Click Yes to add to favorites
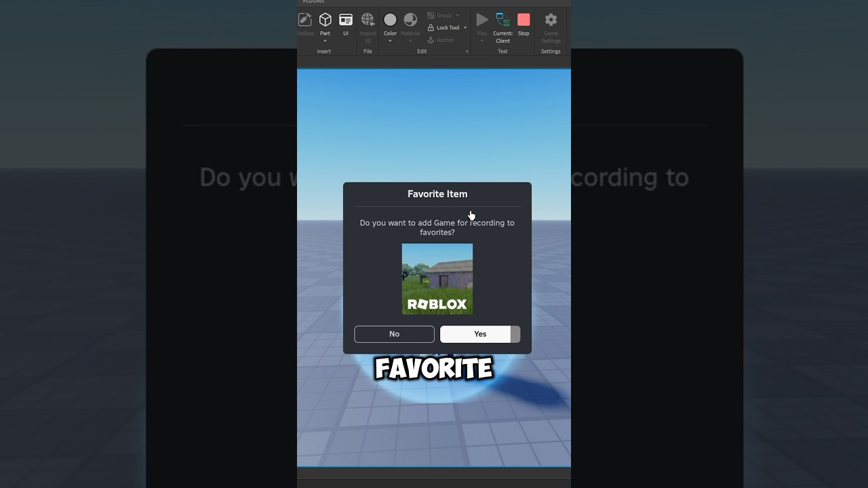868x488 pixels. pyautogui.click(x=480, y=334)
